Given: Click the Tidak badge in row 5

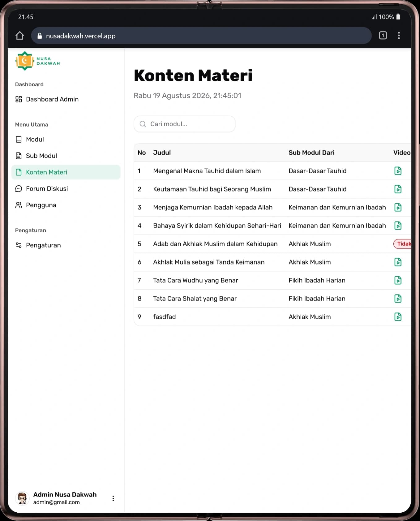Looking at the screenshot, I should pyautogui.click(x=402, y=244).
